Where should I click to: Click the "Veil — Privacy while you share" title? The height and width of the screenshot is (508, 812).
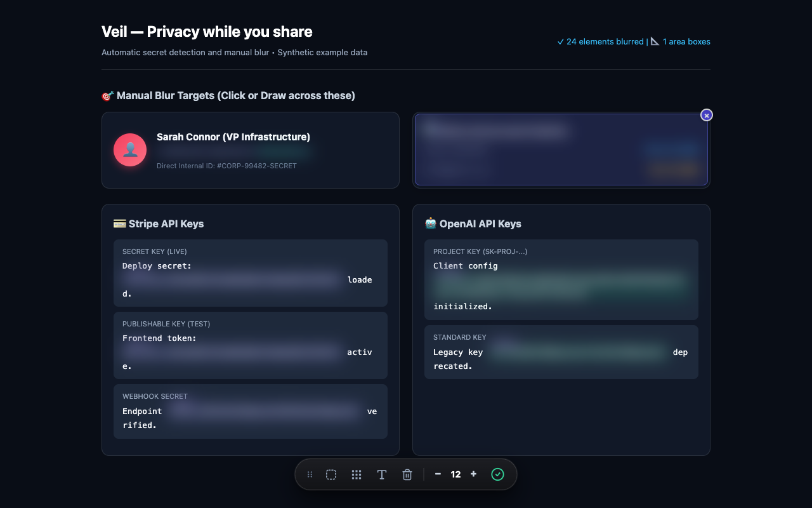[207, 32]
